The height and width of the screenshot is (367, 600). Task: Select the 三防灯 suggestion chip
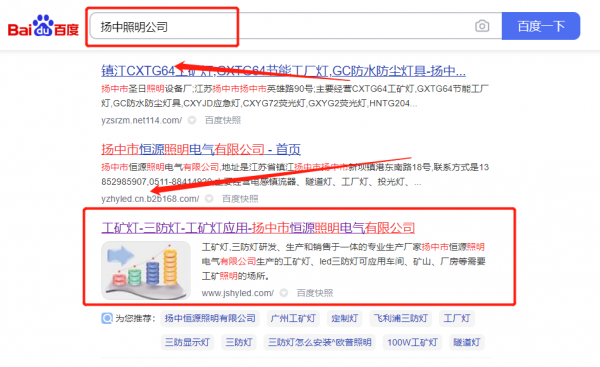pos(239,342)
